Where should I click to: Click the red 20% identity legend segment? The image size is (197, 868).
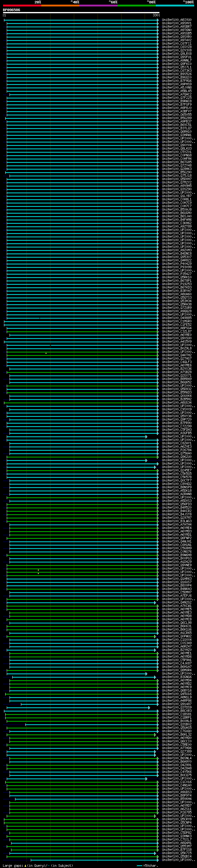click(x=22, y=6)
